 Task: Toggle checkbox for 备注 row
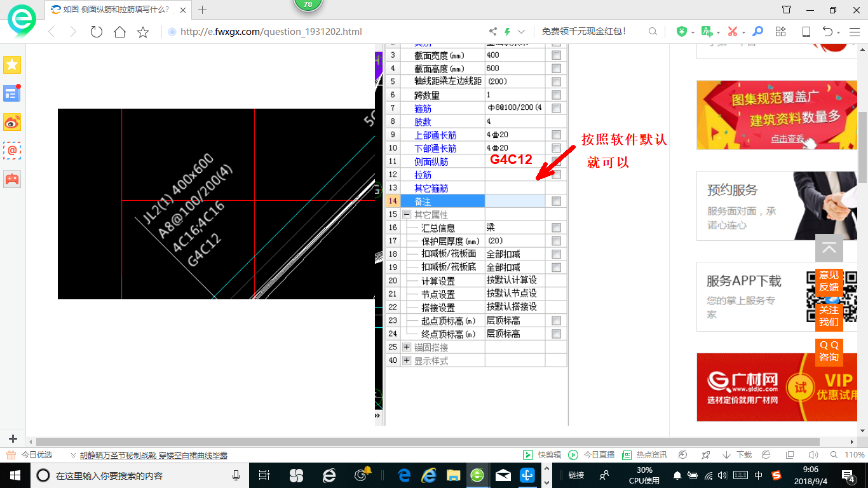[x=557, y=201]
